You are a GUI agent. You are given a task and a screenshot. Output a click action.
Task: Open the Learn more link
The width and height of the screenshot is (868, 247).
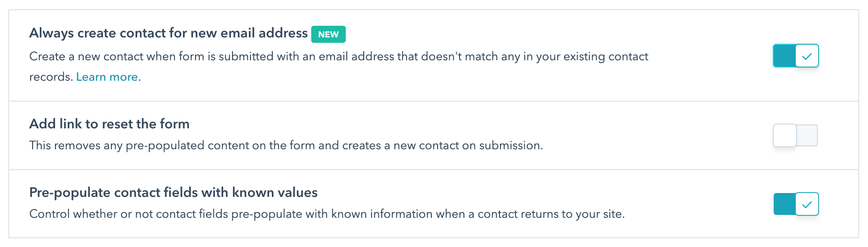(107, 77)
